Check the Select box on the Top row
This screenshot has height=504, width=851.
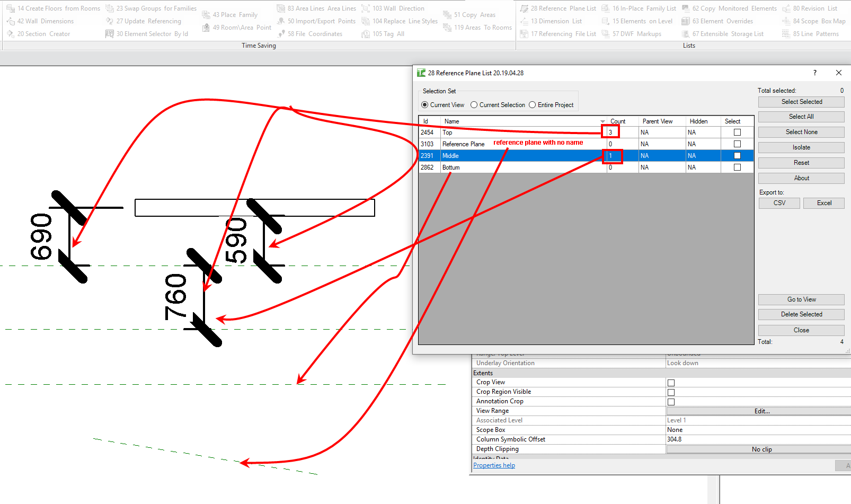tap(737, 132)
